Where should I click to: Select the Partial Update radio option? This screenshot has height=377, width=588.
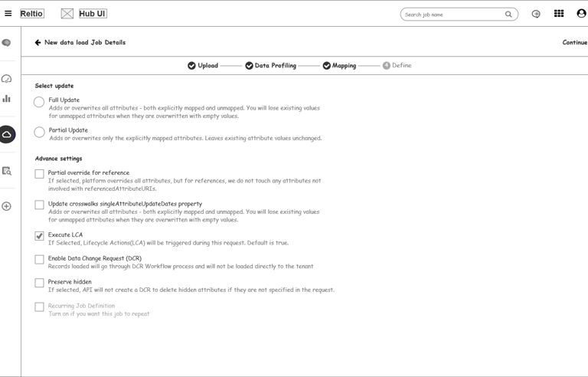[39, 133]
